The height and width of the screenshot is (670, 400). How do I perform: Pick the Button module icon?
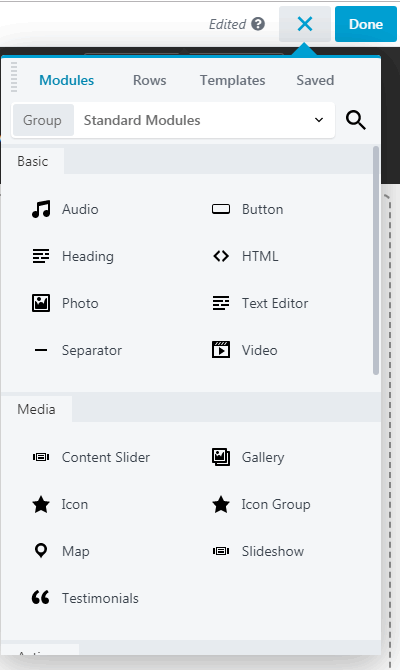221,209
